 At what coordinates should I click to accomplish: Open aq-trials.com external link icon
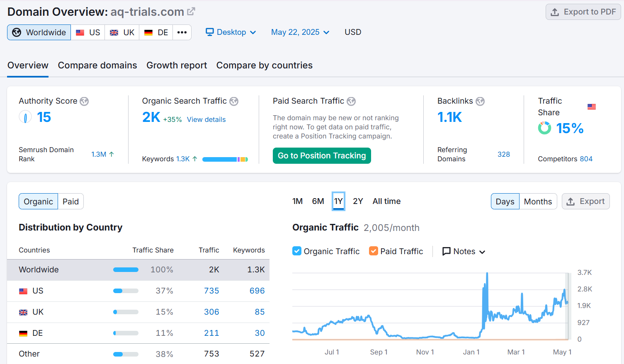click(x=191, y=12)
